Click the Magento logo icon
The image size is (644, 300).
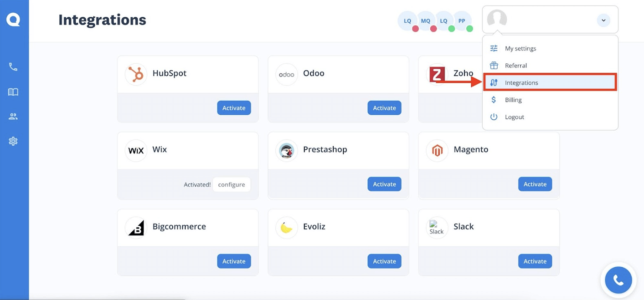(x=437, y=150)
